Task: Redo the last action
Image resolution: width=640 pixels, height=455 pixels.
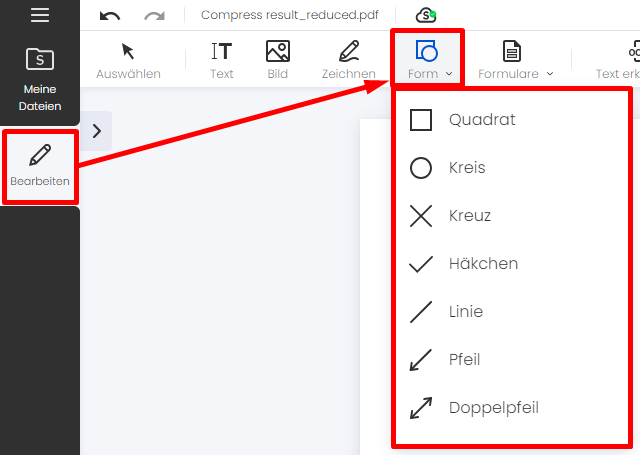Action: [155, 16]
